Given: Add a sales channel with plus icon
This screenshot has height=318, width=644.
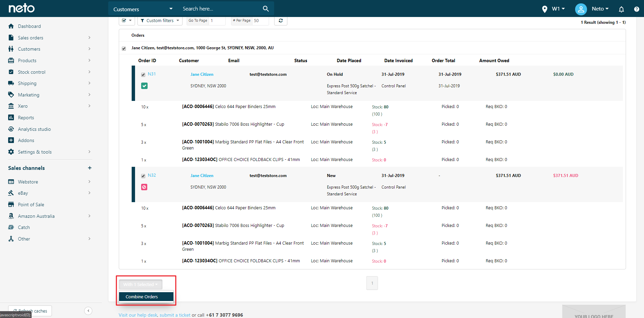Looking at the screenshot, I should click(x=90, y=168).
